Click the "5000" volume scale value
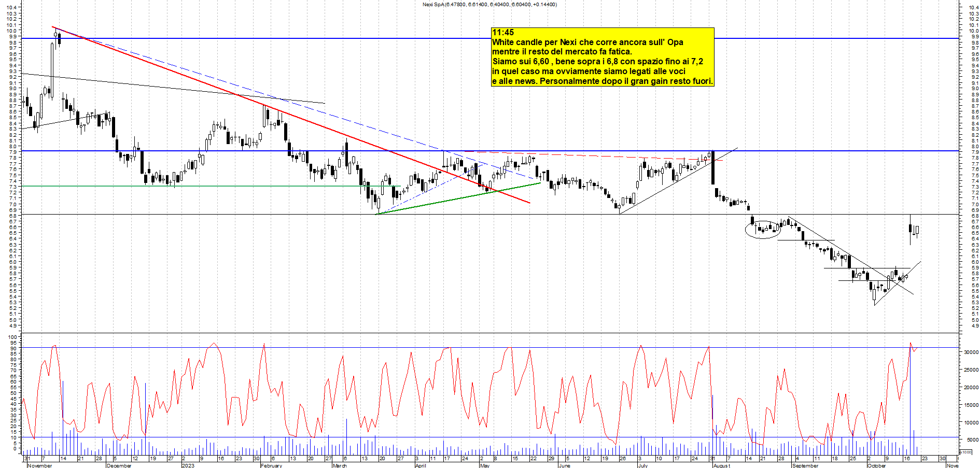This screenshot has width=980, height=468. pos(972,439)
